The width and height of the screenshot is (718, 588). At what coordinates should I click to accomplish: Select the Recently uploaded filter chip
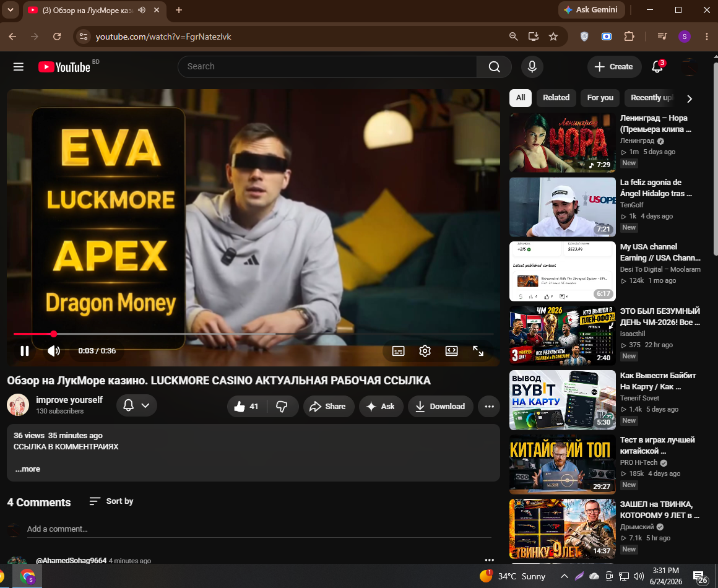pos(651,98)
